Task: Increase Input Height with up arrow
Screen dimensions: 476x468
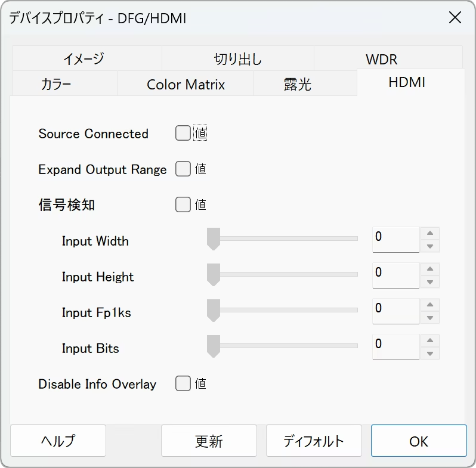Action: (429, 269)
